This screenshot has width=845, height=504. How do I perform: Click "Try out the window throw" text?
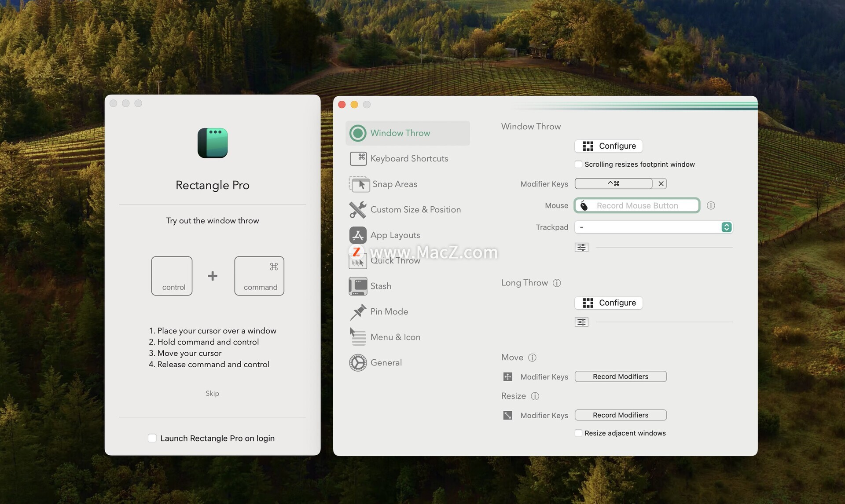pos(212,220)
